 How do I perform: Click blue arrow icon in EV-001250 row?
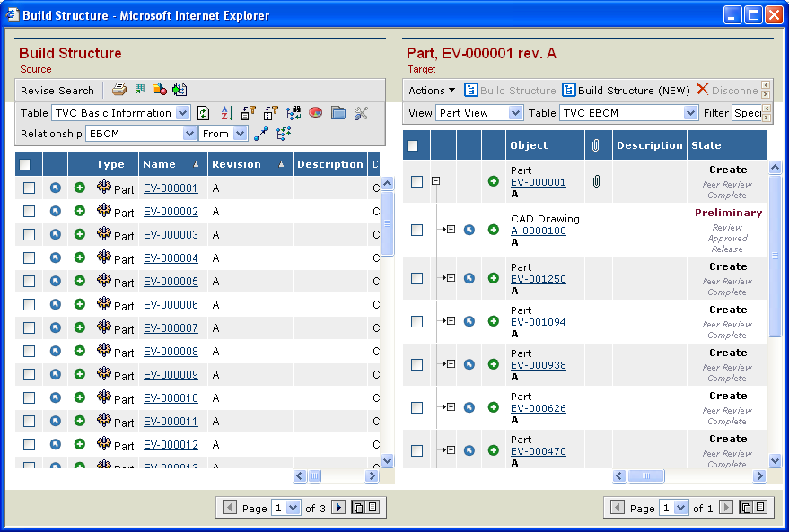[469, 278]
